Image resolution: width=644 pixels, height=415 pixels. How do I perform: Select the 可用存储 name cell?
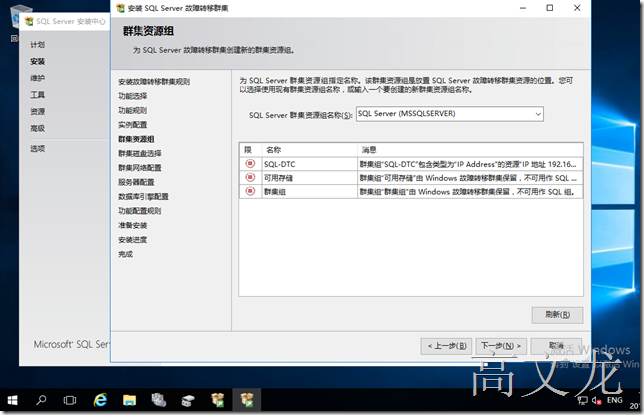[309, 178]
